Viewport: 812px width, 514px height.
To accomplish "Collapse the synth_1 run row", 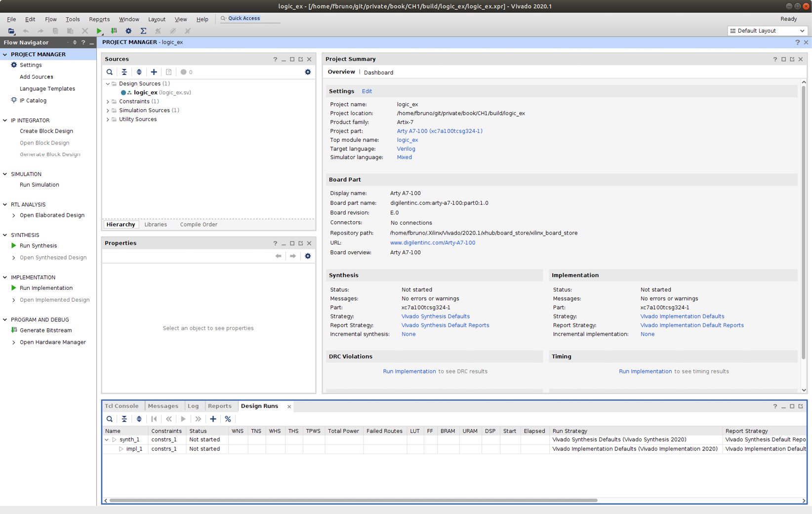I will pyautogui.click(x=107, y=439).
